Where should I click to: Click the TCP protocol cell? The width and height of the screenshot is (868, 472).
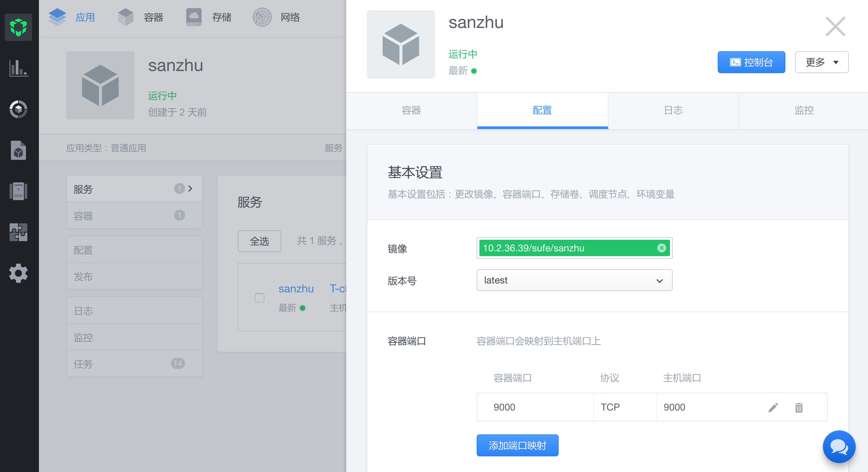(x=625, y=407)
